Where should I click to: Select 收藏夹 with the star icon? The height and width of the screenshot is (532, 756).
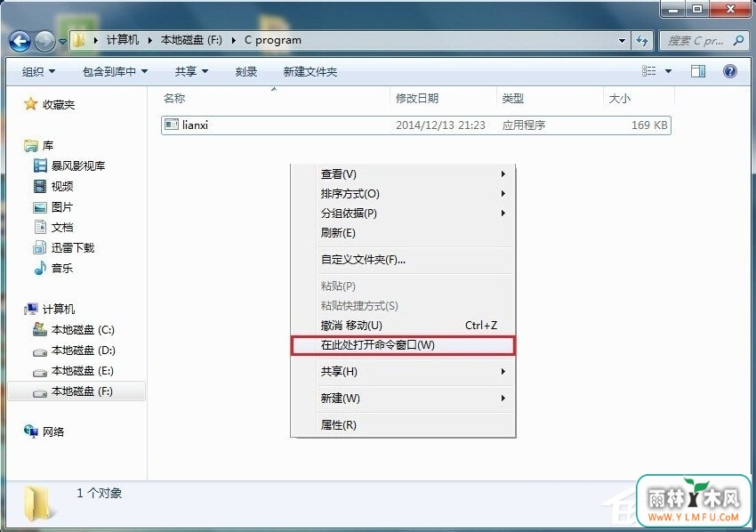point(49,105)
